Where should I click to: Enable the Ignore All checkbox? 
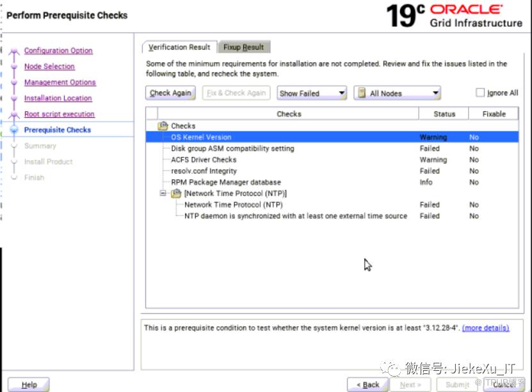[480, 93]
